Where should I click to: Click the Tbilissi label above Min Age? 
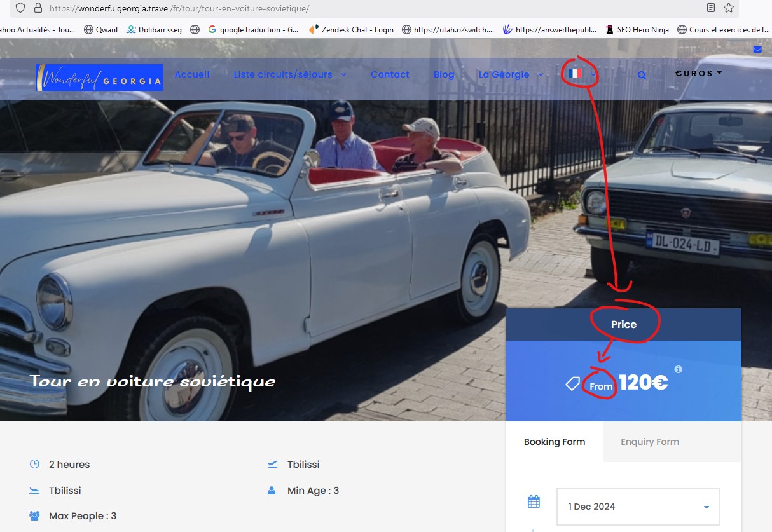(303, 465)
